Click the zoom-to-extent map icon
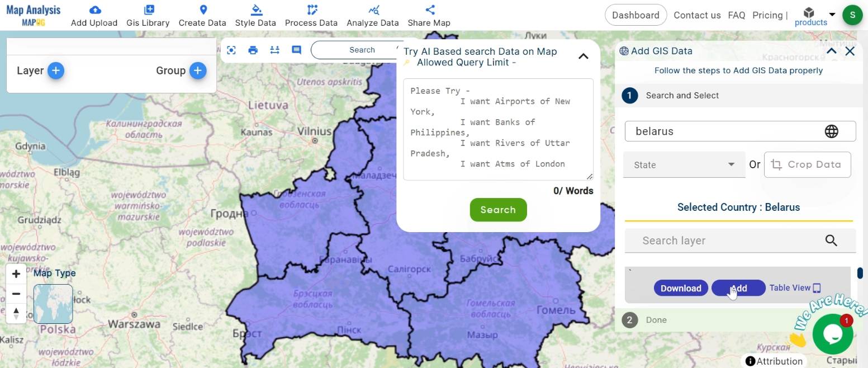The image size is (868, 368). (x=231, y=50)
